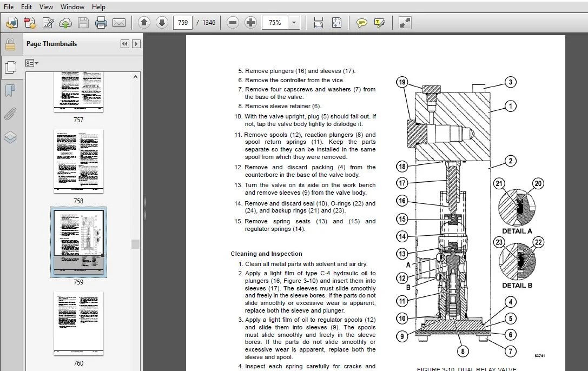Click the Create PDF toolbar icon

[x=30, y=23]
